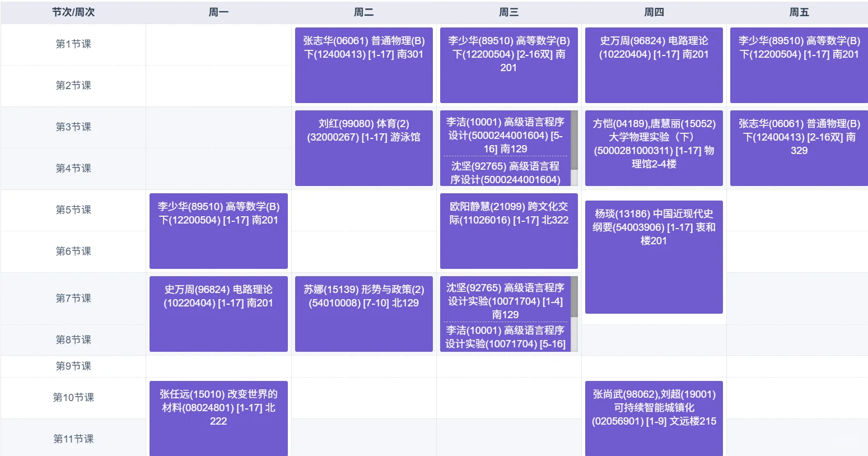Open 张志华's Tuesday 普通物理(B)下 course block
Viewport: 868px width, 456px height.
tap(363, 64)
